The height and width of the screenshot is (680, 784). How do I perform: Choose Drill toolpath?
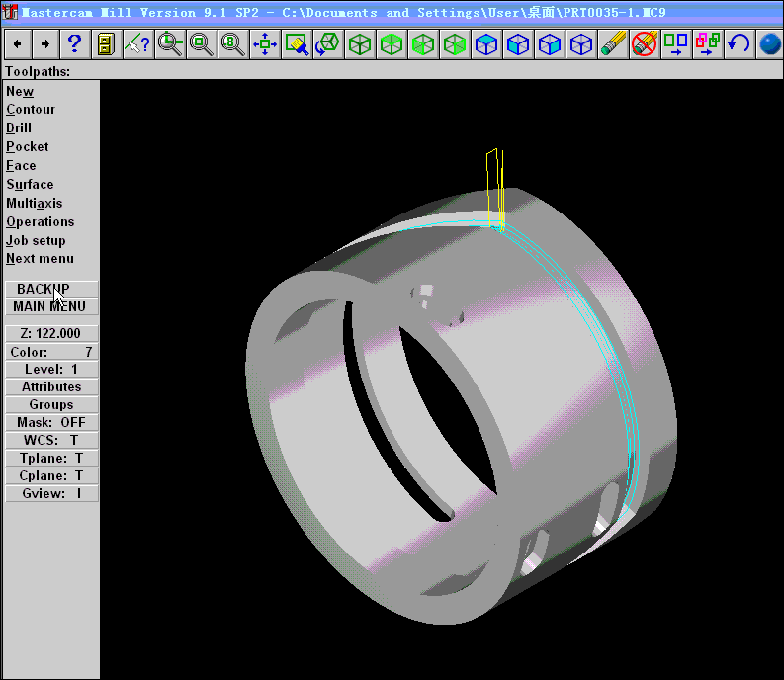click(x=19, y=128)
